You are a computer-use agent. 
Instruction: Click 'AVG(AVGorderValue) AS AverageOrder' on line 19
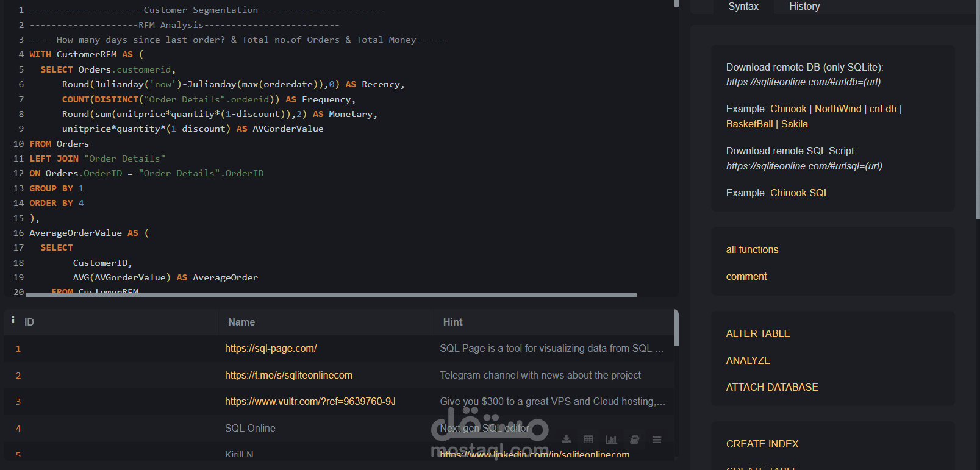tap(165, 277)
